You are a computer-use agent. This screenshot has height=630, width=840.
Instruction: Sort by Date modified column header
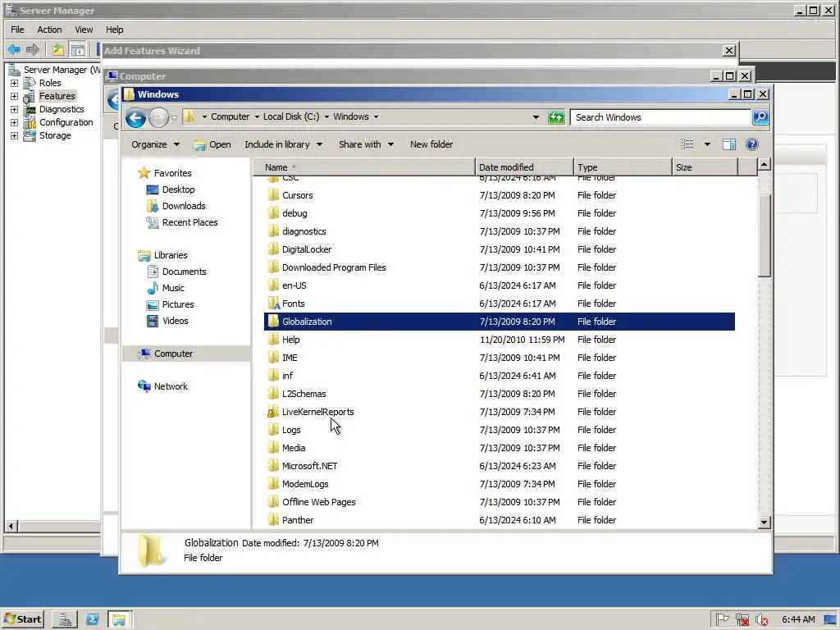(x=524, y=167)
